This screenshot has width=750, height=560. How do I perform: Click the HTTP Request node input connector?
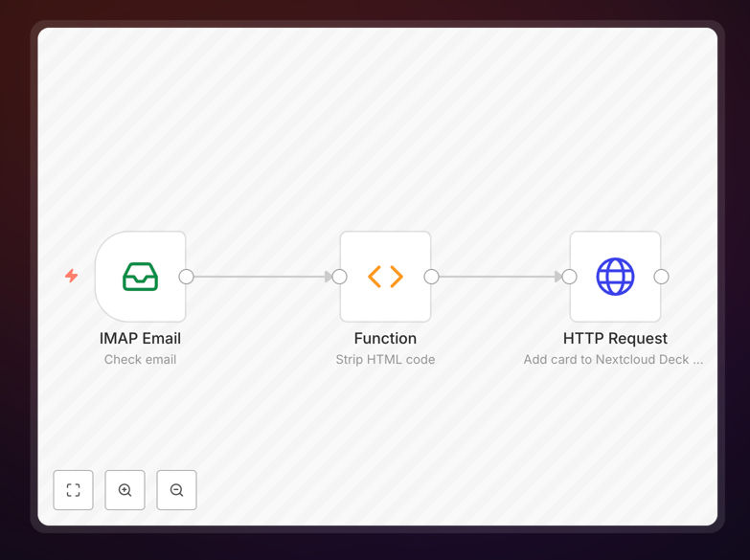(569, 277)
